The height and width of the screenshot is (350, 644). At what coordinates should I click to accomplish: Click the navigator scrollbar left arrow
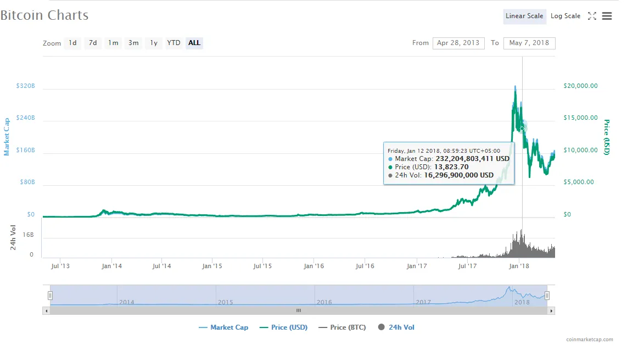pos(47,311)
